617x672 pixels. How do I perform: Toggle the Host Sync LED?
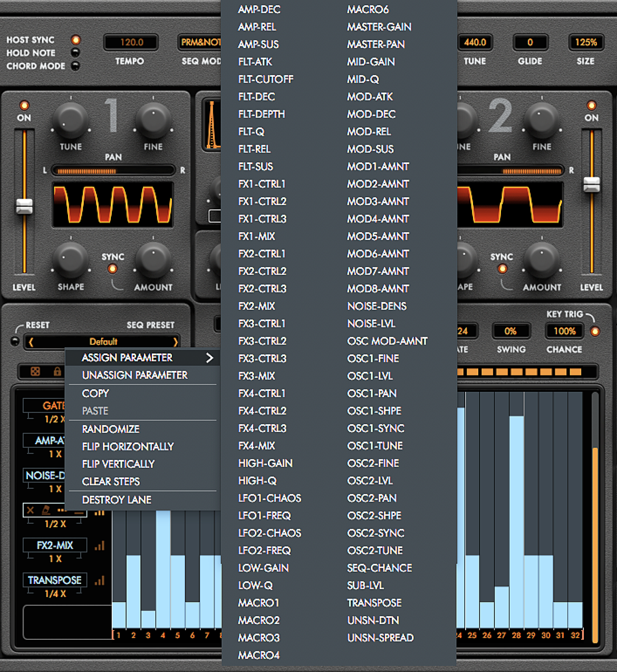76,40
